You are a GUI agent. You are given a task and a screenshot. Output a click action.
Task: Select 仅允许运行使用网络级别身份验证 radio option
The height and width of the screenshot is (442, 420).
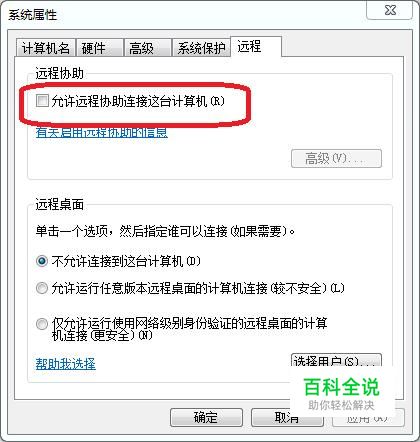[42, 324]
